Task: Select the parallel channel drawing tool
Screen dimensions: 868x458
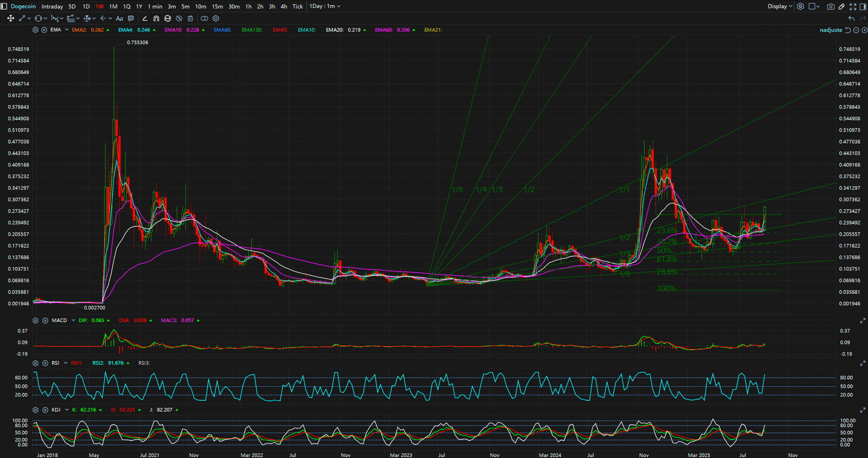Action: (x=71, y=18)
